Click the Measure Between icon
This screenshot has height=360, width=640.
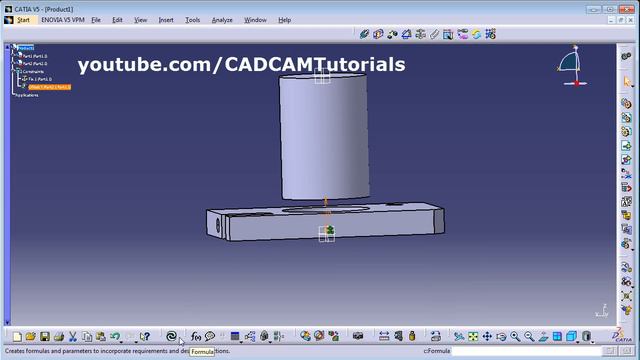[384, 336]
